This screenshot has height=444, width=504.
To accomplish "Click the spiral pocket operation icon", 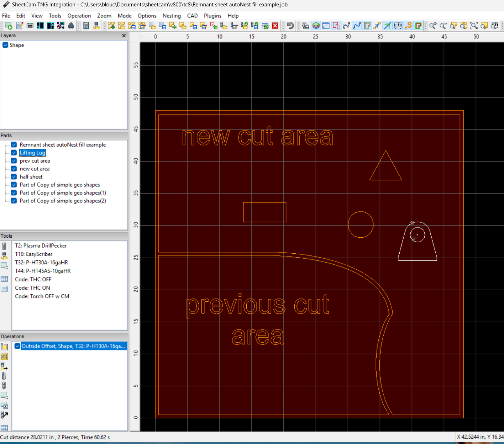I will 4,356.
